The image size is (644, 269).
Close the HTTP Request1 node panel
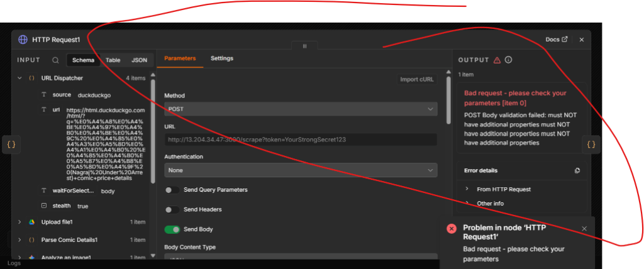click(x=582, y=40)
